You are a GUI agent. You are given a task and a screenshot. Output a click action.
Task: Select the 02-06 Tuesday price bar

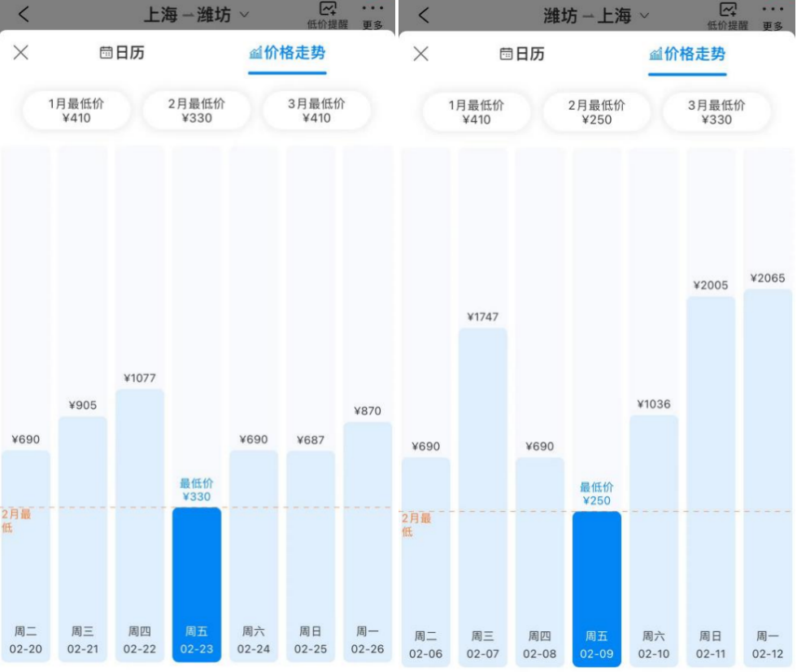point(426,561)
